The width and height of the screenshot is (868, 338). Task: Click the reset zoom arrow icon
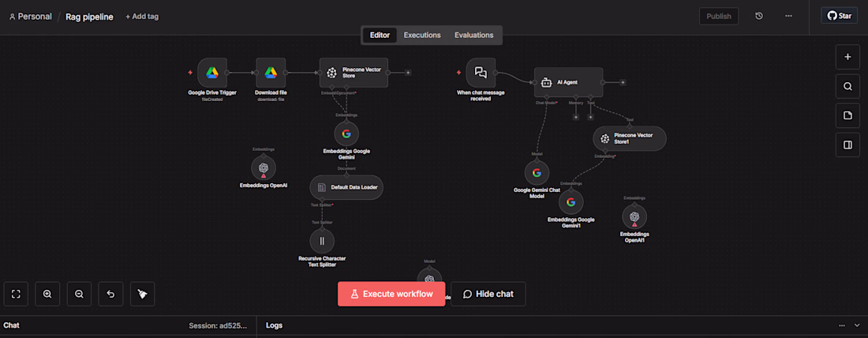(x=110, y=295)
